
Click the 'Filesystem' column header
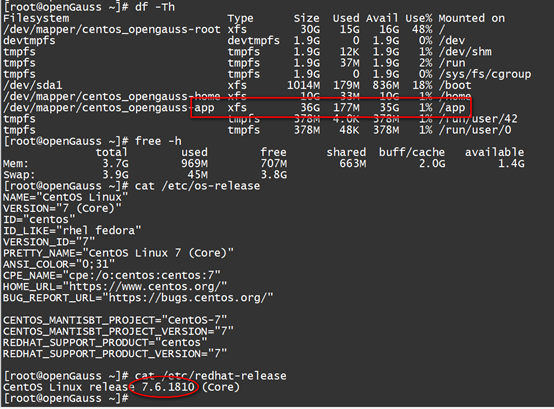click(36, 18)
